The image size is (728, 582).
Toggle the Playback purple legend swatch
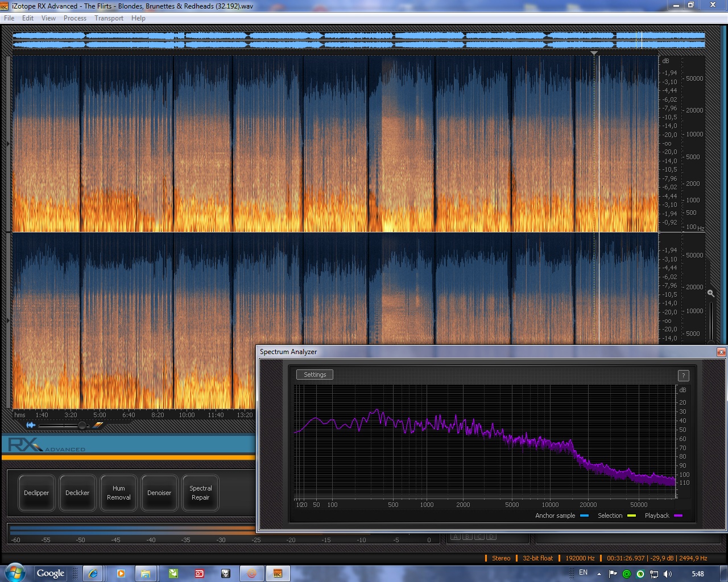point(678,516)
